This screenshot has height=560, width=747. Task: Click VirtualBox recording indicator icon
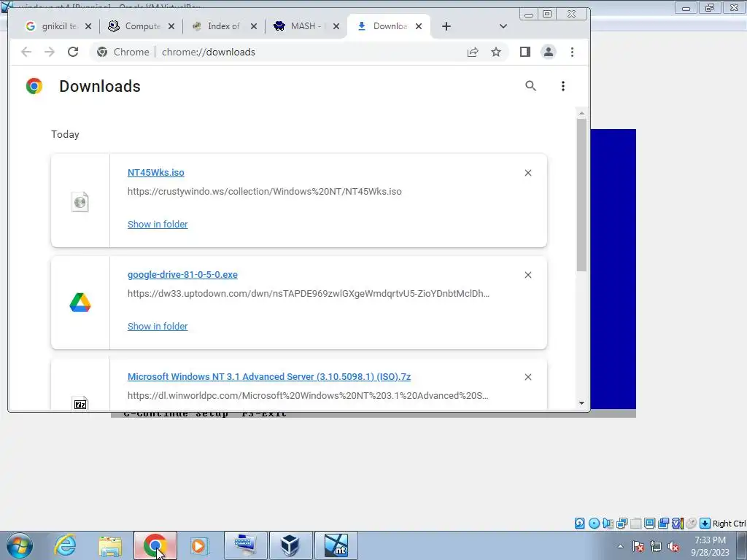pyautogui.click(x=663, y=524)
